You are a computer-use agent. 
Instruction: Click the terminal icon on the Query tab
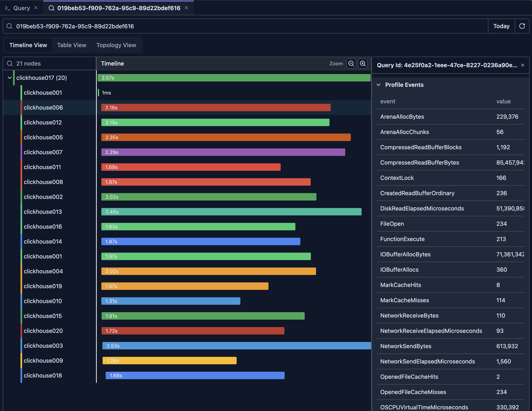8,8
